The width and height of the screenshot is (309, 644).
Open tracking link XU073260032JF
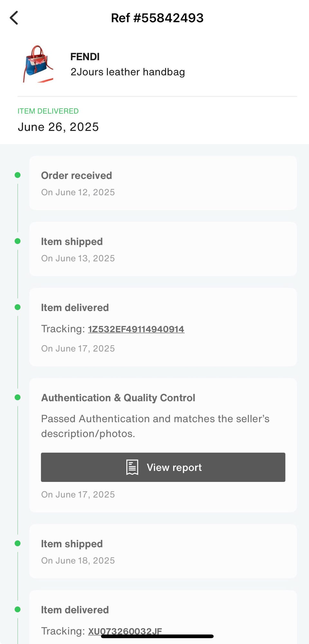pos(125,630)
